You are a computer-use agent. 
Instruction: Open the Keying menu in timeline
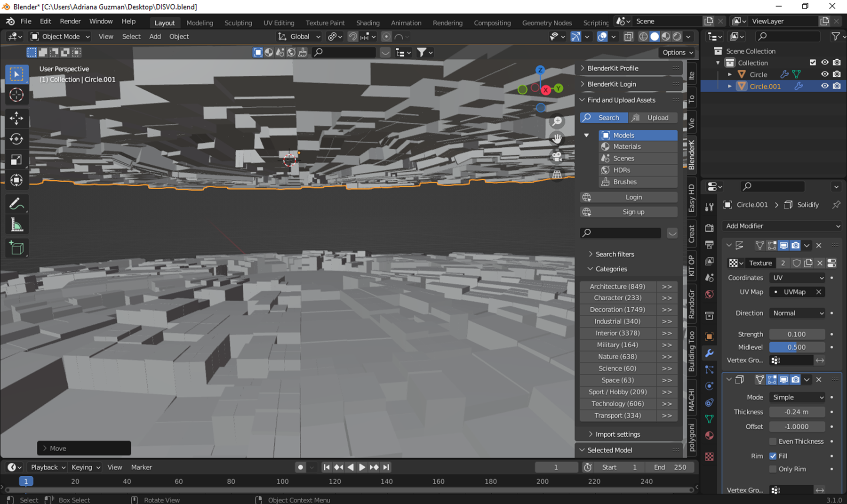[86, 467]
